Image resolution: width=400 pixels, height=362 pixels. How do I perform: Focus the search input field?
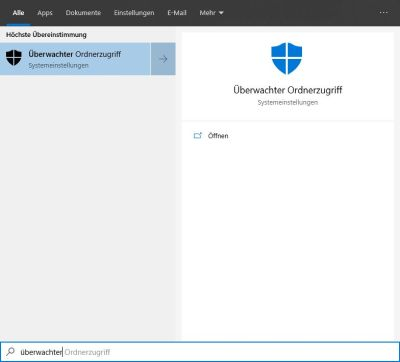pyautogui.click(x=200, y=352)
